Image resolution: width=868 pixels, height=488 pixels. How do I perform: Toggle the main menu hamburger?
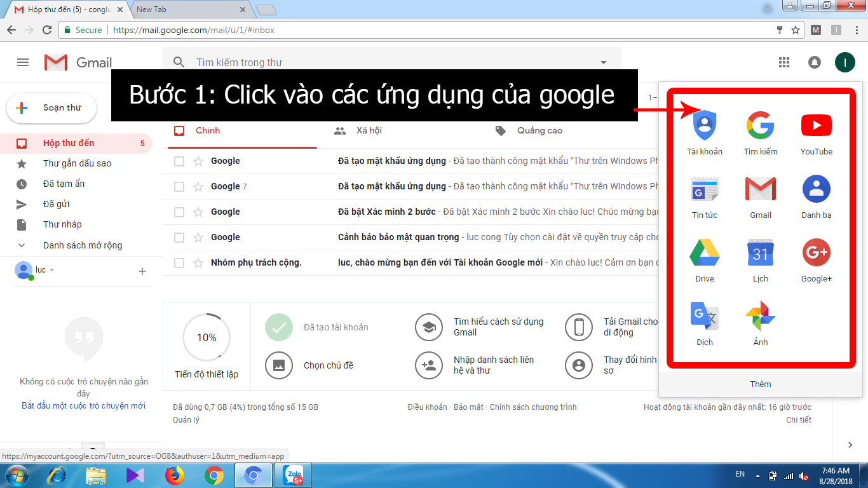click(23, 62)
